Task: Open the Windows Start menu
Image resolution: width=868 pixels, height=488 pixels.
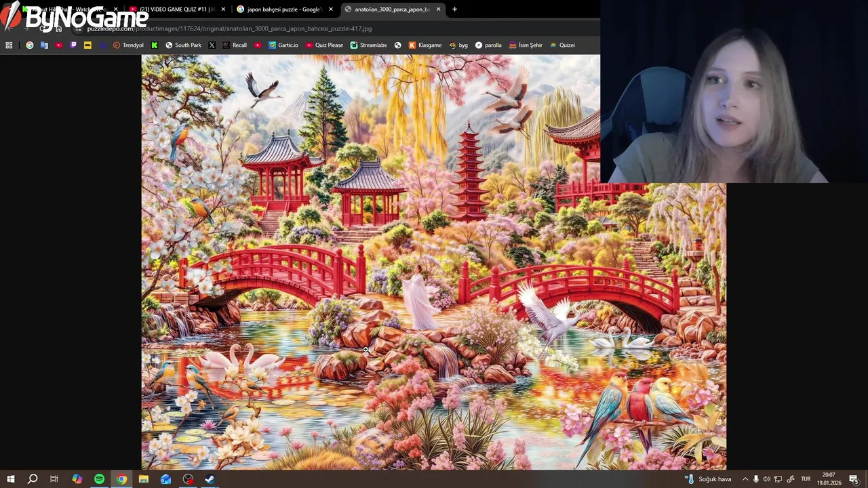Action: point(10,479)
